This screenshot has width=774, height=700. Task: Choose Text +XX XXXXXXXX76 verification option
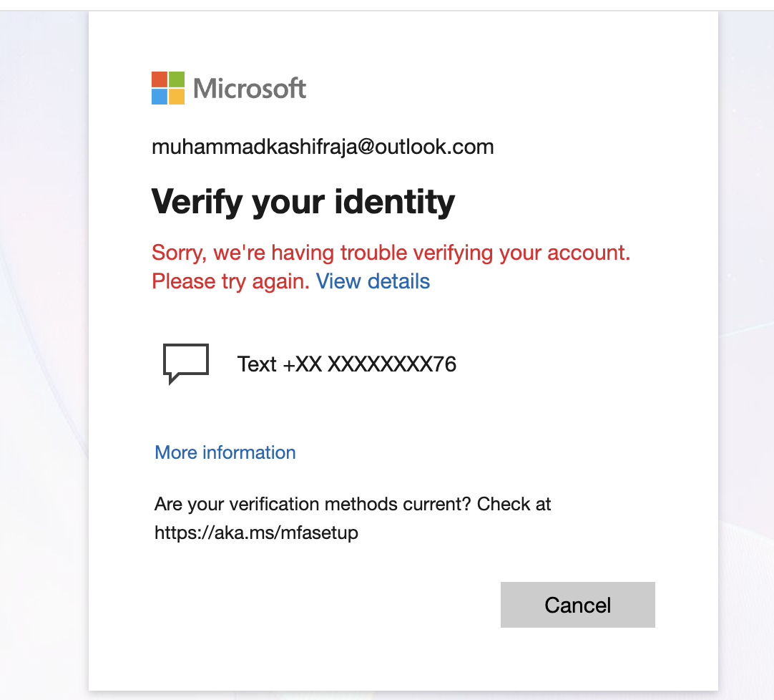[310, 364]
